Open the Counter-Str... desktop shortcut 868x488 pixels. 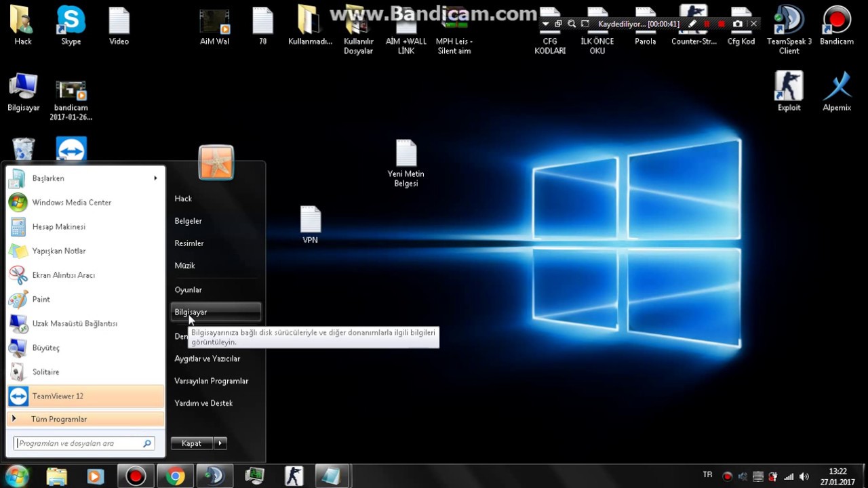click(694, 26)
